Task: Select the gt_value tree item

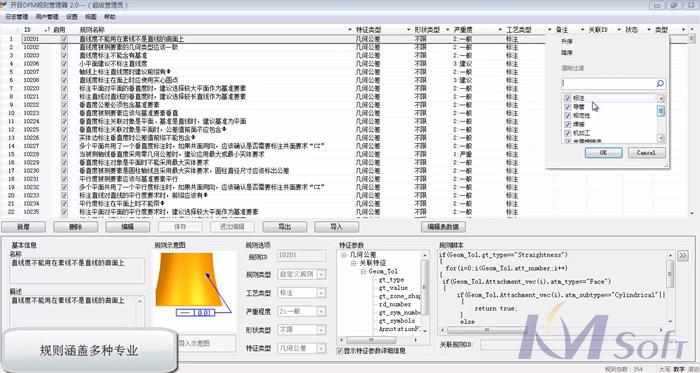Action: [x=393, y=288]
